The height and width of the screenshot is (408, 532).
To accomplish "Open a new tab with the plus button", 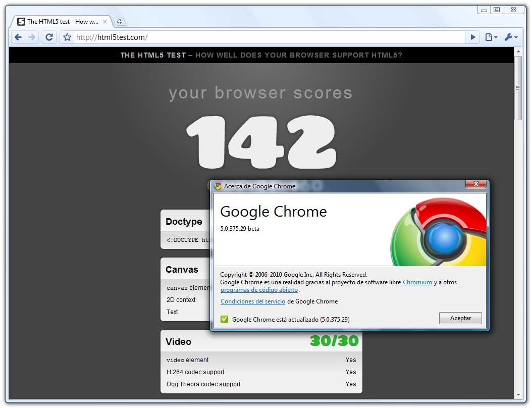I will [120, 22].
